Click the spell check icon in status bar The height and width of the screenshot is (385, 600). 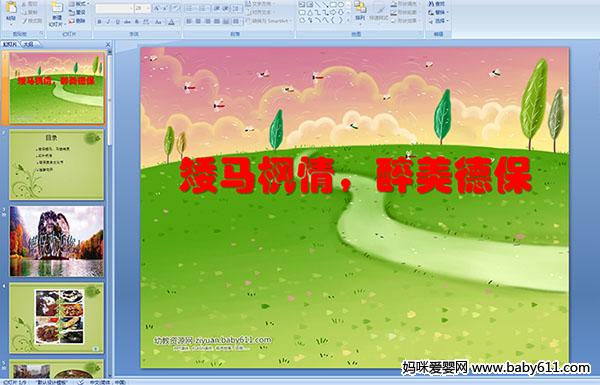pos(81,382)
